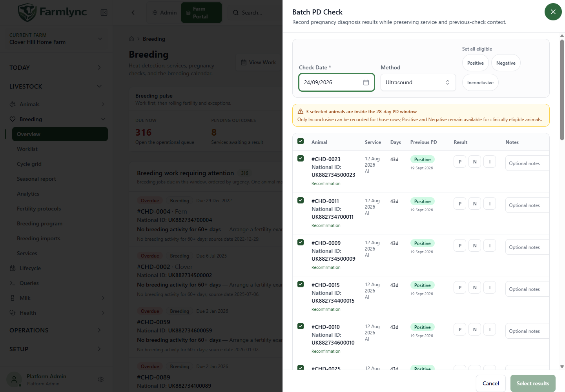Uncheck the #CHD-0009 row checkbox
Screen dimensions: 565x392
301,242
